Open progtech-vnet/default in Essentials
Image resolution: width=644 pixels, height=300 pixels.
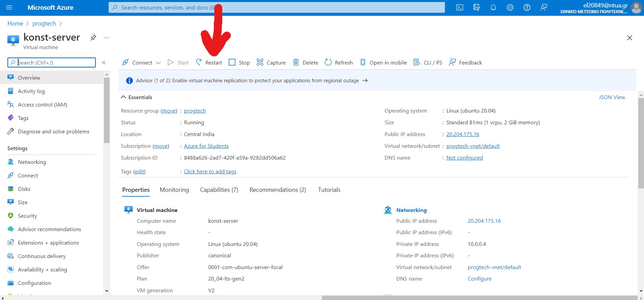pos(473,146)
